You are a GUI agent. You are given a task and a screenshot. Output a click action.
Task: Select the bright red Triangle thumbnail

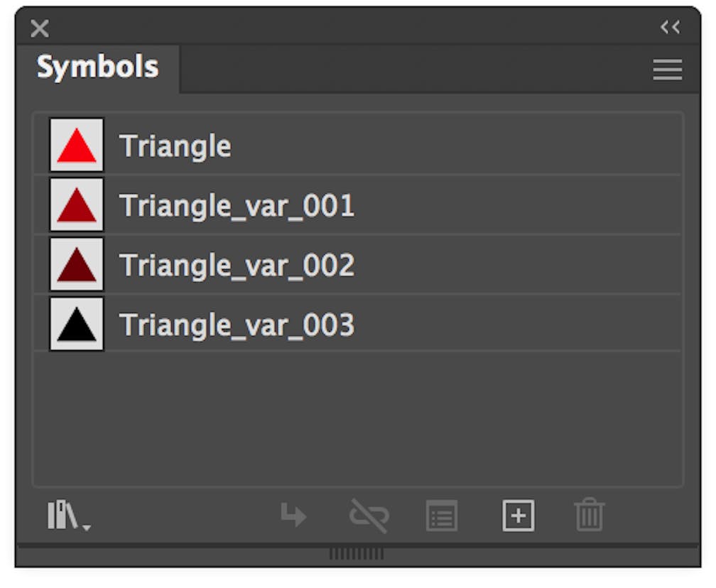[x=77, y=146]
